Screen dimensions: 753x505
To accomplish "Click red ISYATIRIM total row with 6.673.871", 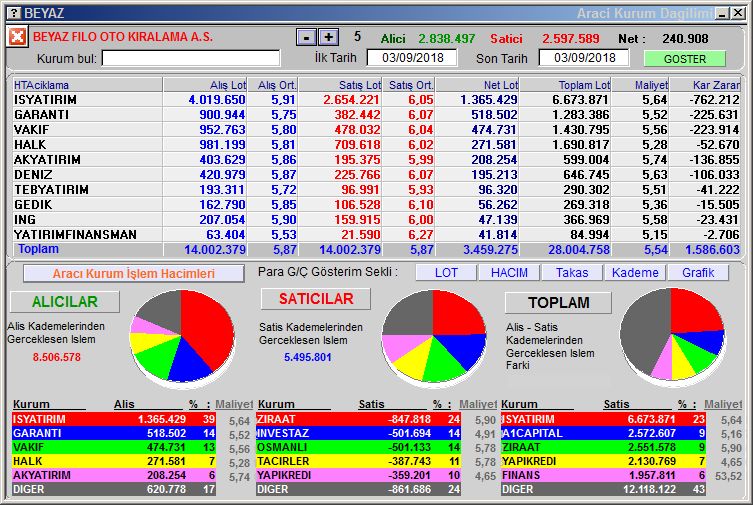I will point(604,419).
